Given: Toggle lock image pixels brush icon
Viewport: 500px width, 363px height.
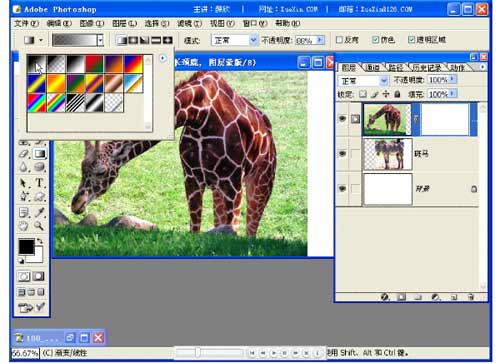Looking at the screenshot, I should [x=375, y=94].
